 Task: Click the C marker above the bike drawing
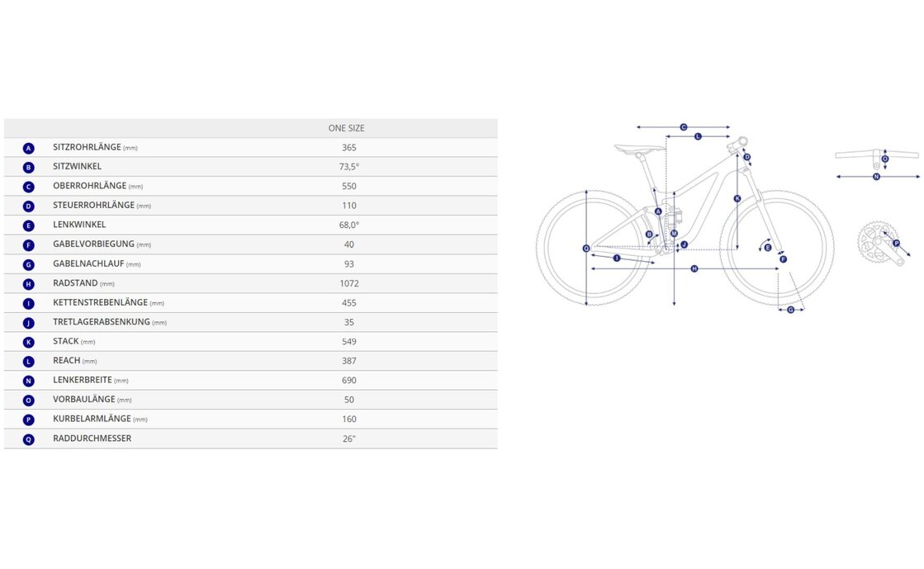684,127
